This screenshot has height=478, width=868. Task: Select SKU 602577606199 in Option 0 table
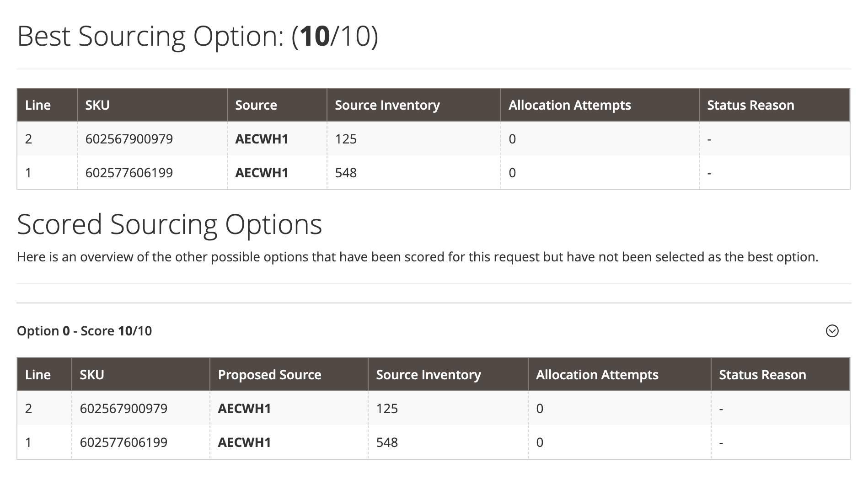(x=123, y=442)
